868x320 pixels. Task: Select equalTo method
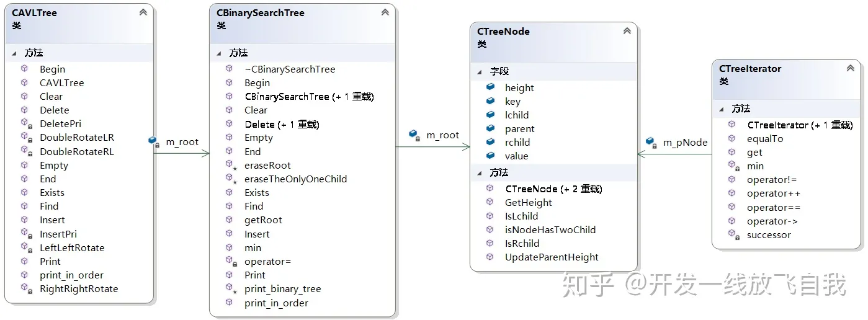pyautogui.click(x=765, y=138)
